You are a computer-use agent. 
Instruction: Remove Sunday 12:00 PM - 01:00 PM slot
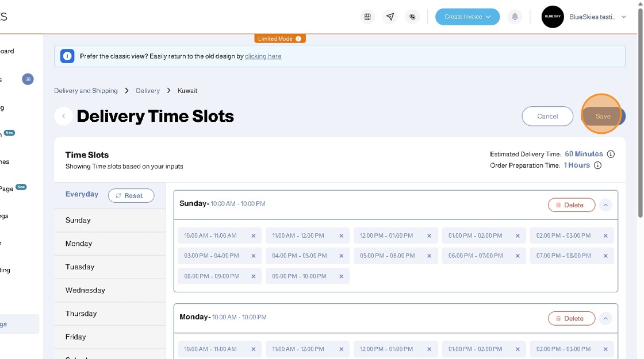click(x=429, y=236)
